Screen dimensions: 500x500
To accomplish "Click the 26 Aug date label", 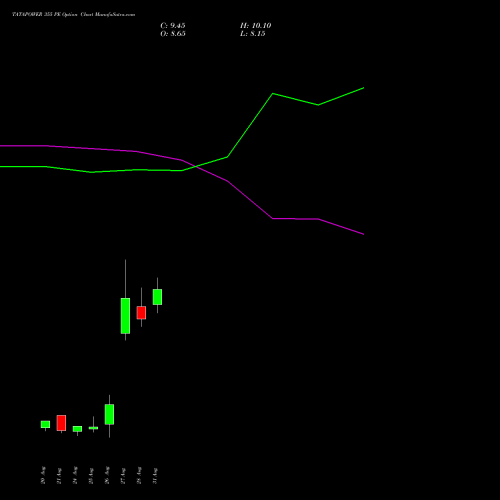I will [107, 475].
